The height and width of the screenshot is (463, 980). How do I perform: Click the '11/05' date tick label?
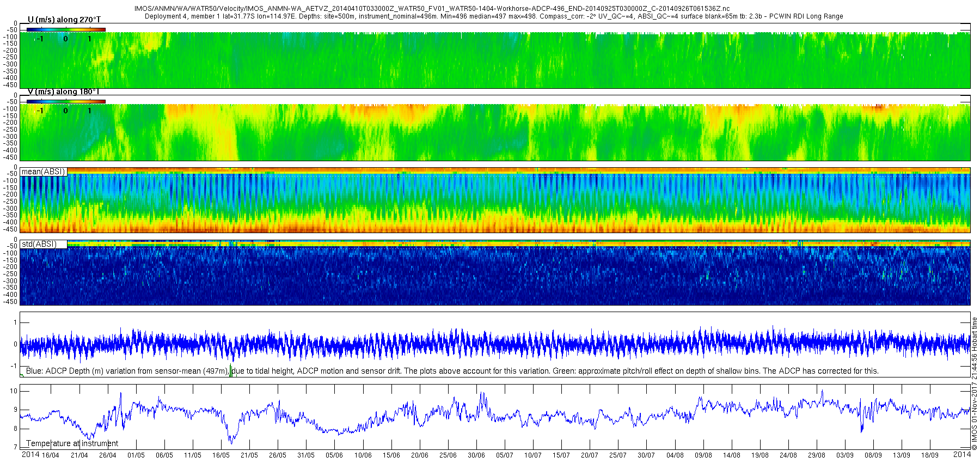[193, 455]
